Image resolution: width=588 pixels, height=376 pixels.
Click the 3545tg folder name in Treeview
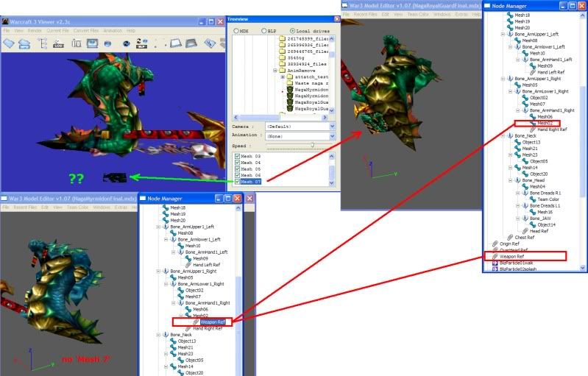296,57
